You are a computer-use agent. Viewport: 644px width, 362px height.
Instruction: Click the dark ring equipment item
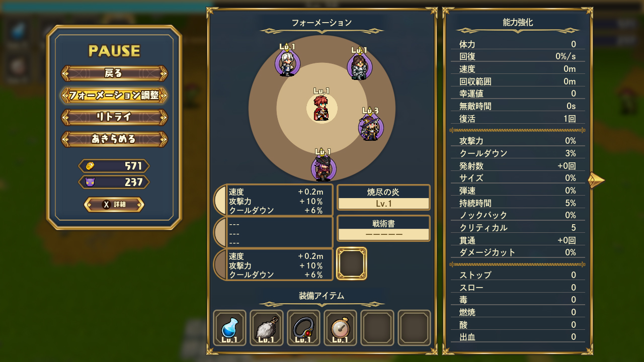click(303, 328)
